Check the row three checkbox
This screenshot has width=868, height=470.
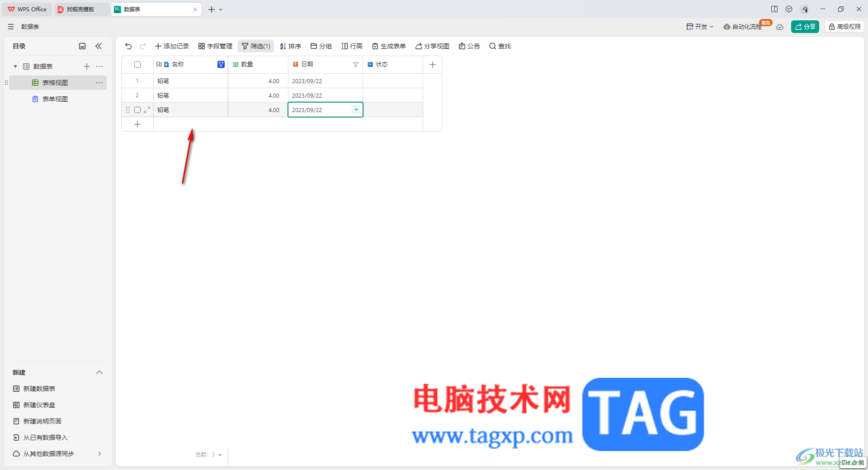[x=137, y=110]
